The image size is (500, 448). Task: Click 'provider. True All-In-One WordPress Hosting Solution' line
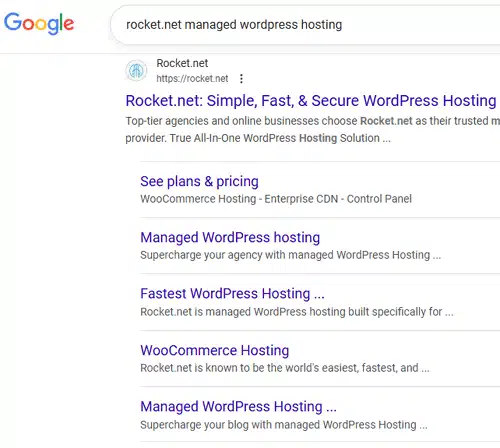point(258,138)
